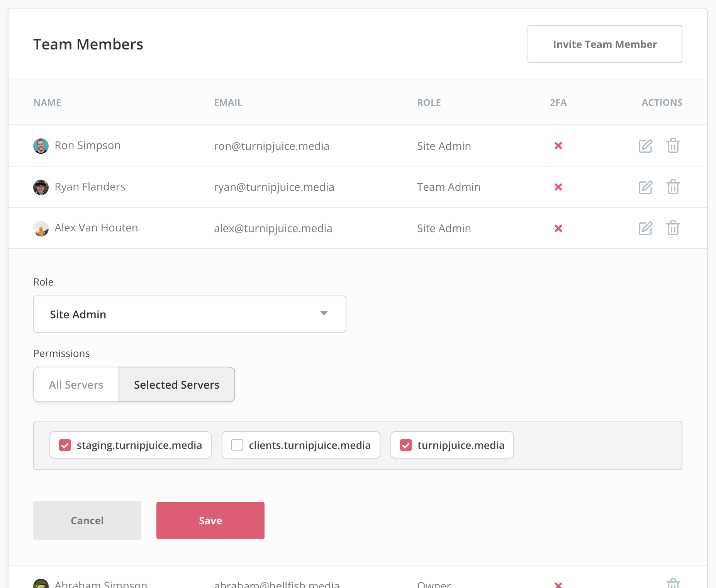Click the delete icon for Alex Van Houten
Screen dimensions: 716x588
click(673, 228)
